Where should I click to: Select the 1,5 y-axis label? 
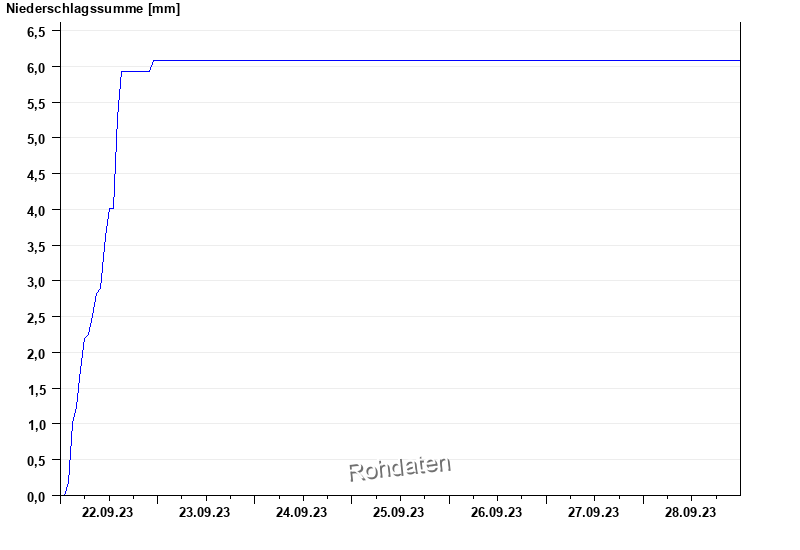(x=36, y=390)
